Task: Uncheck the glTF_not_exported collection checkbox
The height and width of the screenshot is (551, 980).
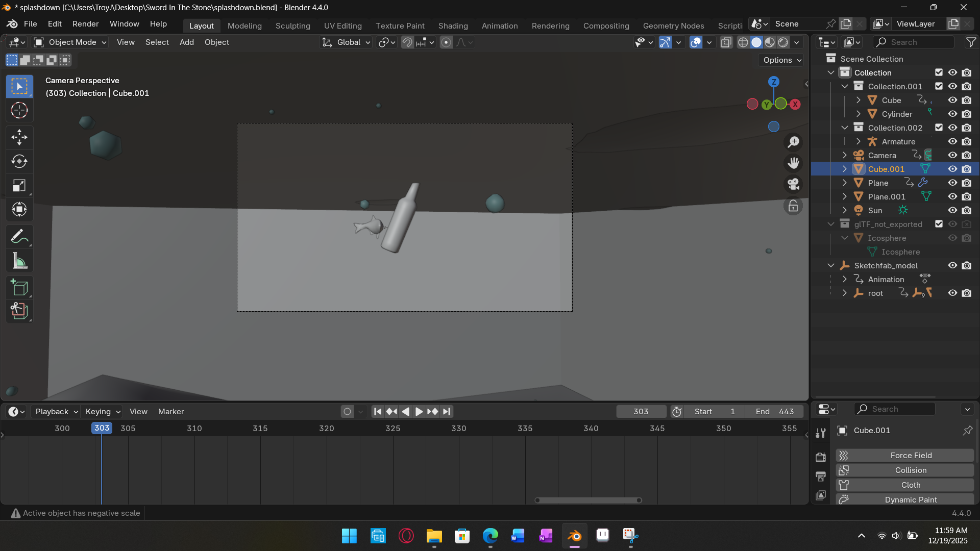Action: tap(939, 224)
